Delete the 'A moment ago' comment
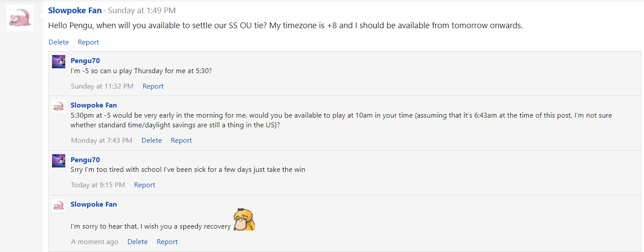The width and height of the screenshot is (644, 252). click(x=138, y=242)
